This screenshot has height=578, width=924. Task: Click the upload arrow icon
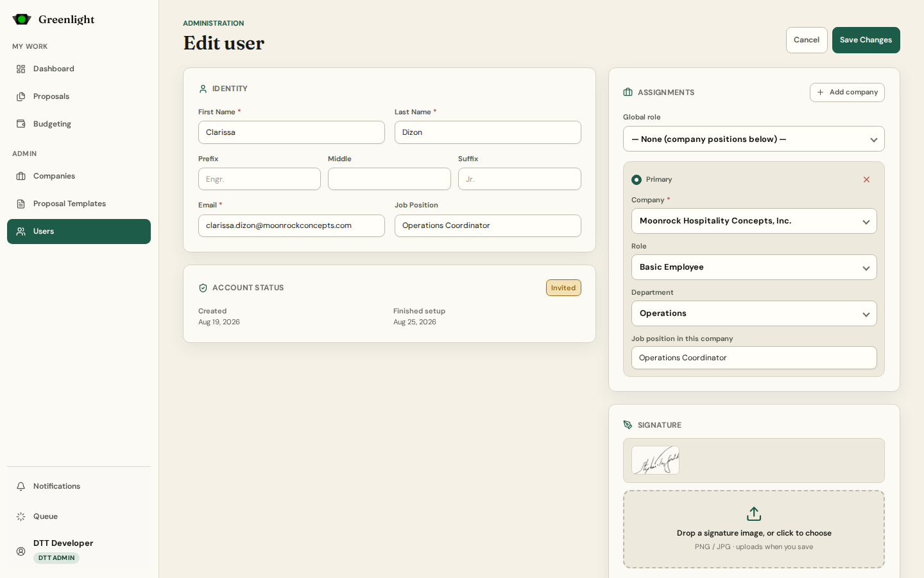[754, 514]
